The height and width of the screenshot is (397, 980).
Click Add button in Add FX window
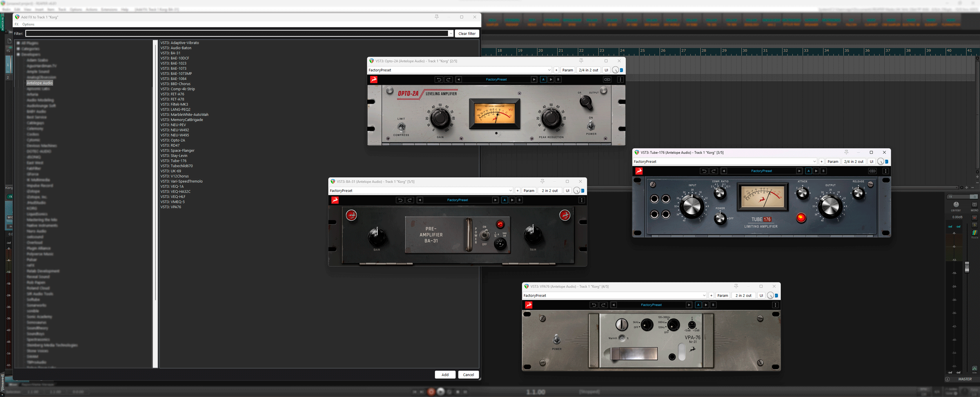(445, 375)
